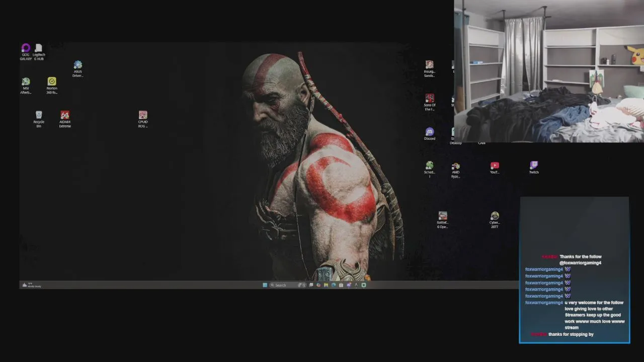Select the AIDA64 Extreme shortcut

[65, 119]
